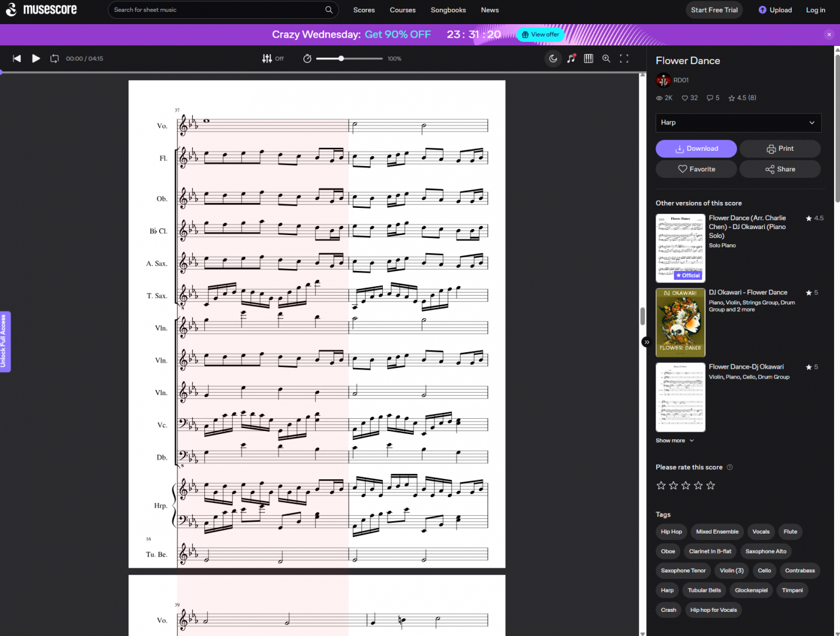840x636 pixels.
Task: Click the zoom in magnifier icon
Action: pyautogui.click(x=606, y=58)
